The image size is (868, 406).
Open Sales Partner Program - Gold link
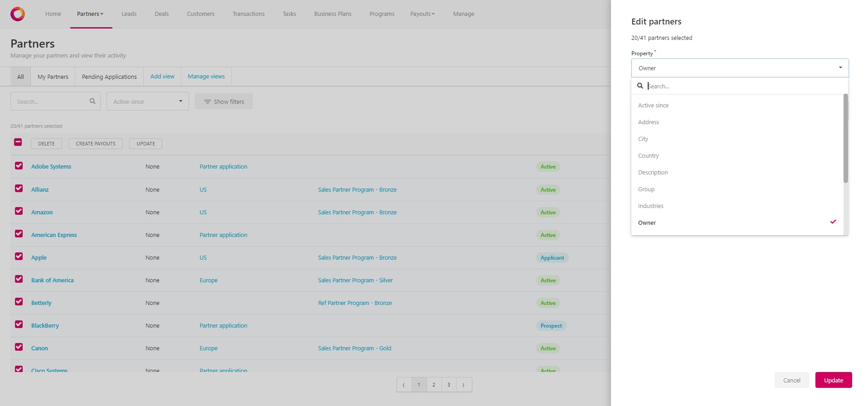[x=354, y=348]
